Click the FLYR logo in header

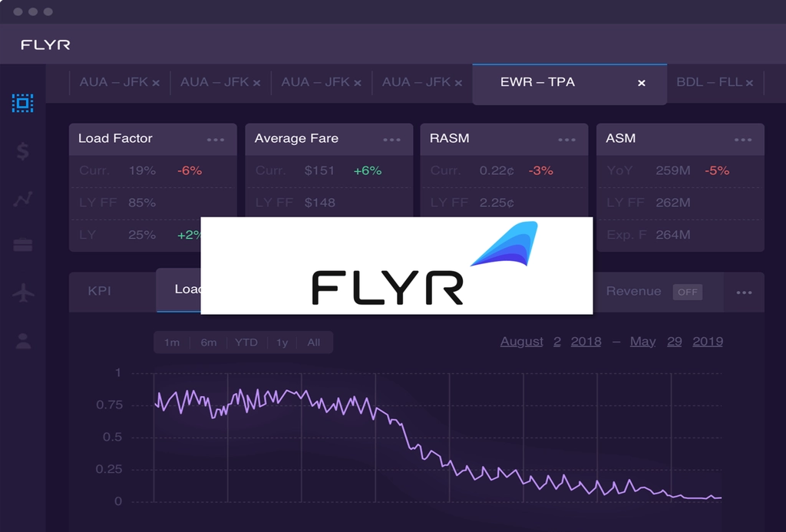(45, 45)
